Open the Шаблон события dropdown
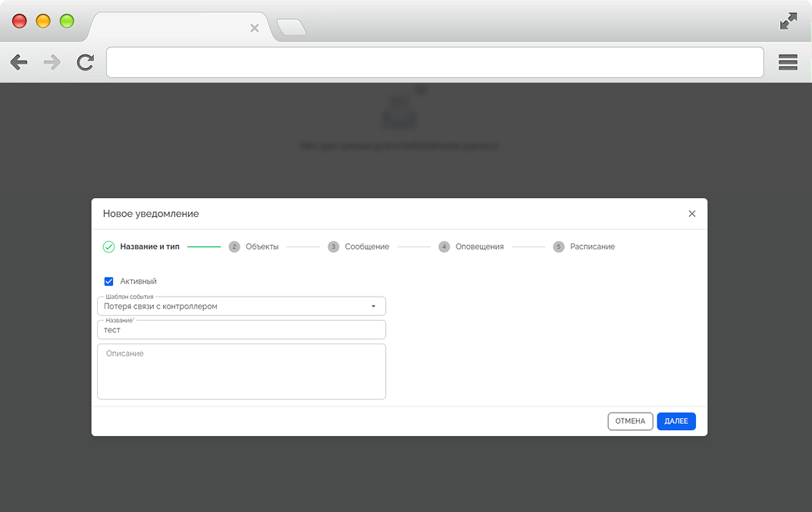 [x=235, y=306]
